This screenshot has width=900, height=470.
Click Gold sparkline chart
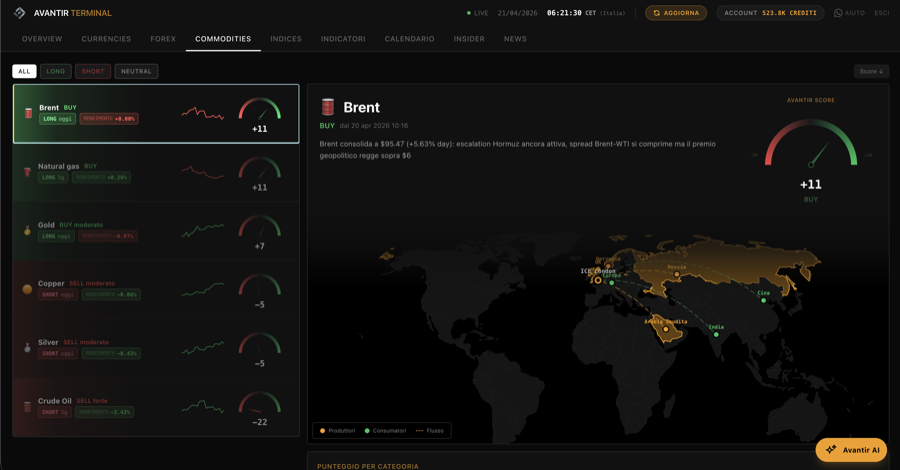click(x=203, y=230)
